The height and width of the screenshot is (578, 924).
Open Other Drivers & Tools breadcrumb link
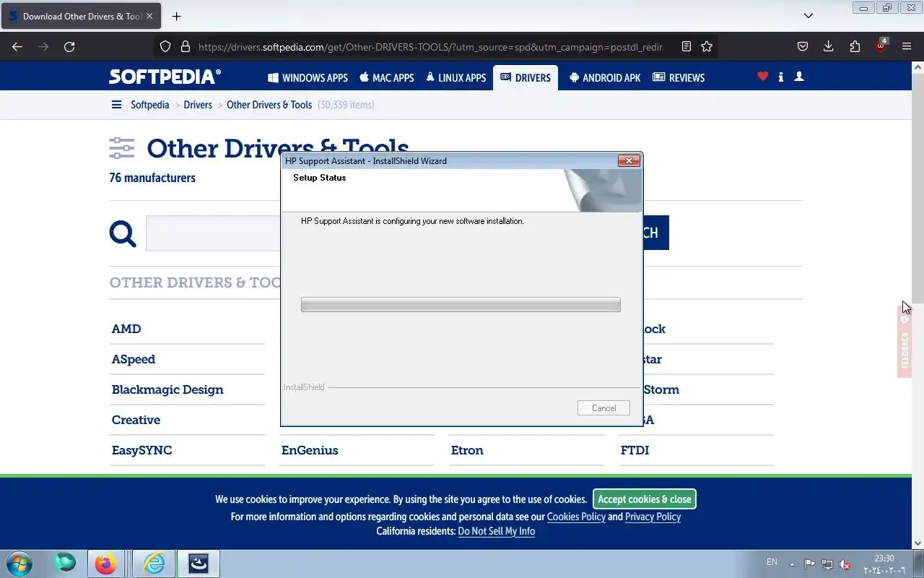[x=269, y=105]
